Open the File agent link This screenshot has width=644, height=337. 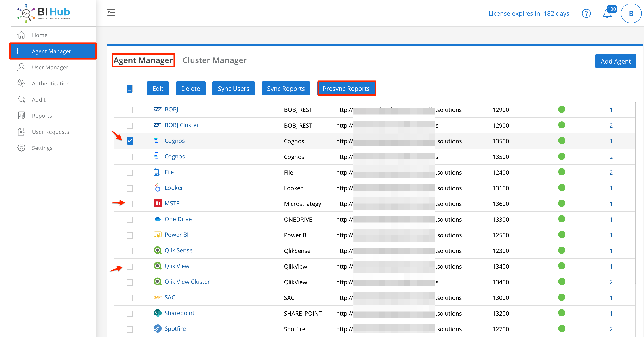169,172
